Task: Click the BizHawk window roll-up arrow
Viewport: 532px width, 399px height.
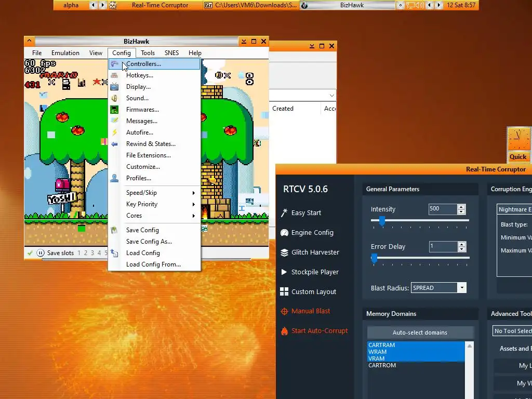Action: 29,41
